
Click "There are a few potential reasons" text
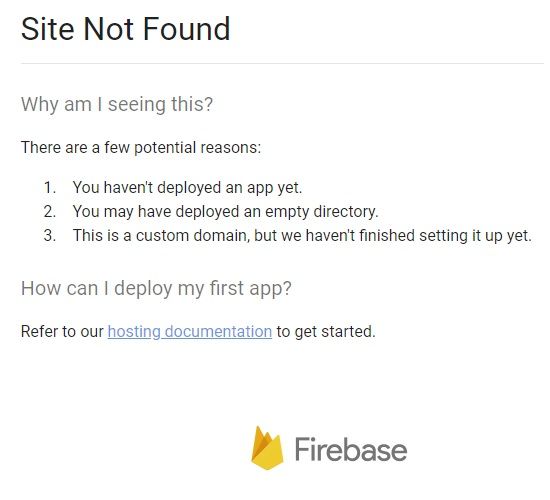(141, 147)
